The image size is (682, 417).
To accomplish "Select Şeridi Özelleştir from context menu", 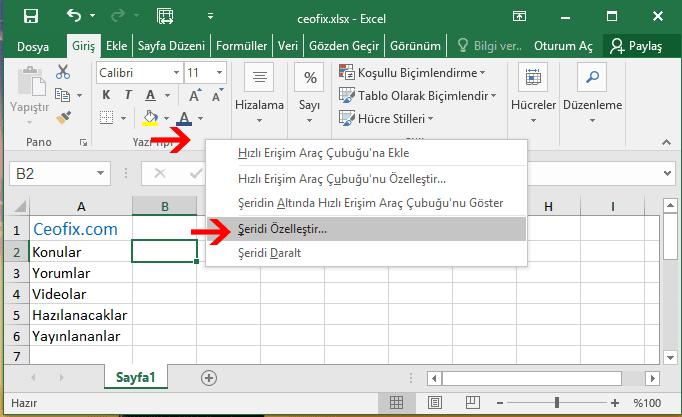I will (366, 229).
